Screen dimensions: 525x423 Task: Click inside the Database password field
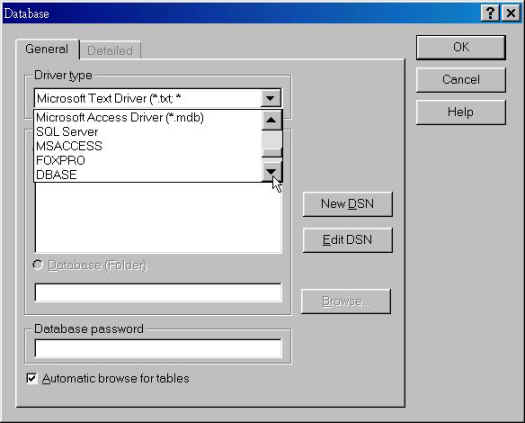pyautogui.click(x=158, y=349)
